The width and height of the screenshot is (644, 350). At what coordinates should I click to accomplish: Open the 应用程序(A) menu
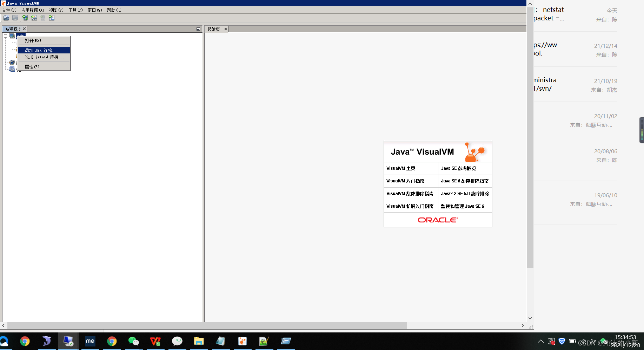[33, 10]
